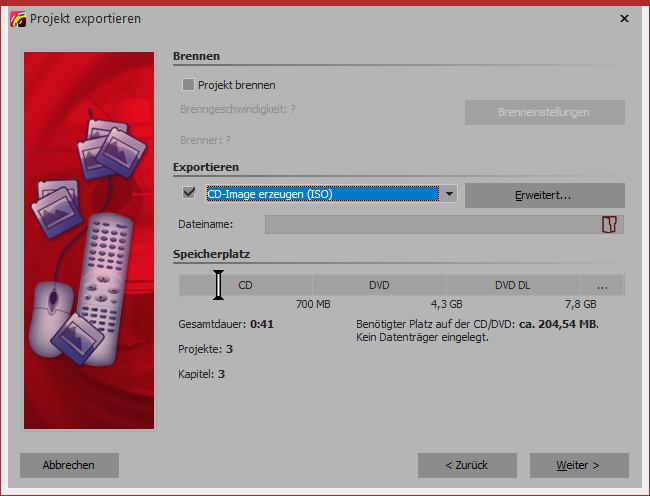Screen dimensions: 650x496
Task: Enable the Projekt brennen checkbox
Action: click(x=188, y=85)
